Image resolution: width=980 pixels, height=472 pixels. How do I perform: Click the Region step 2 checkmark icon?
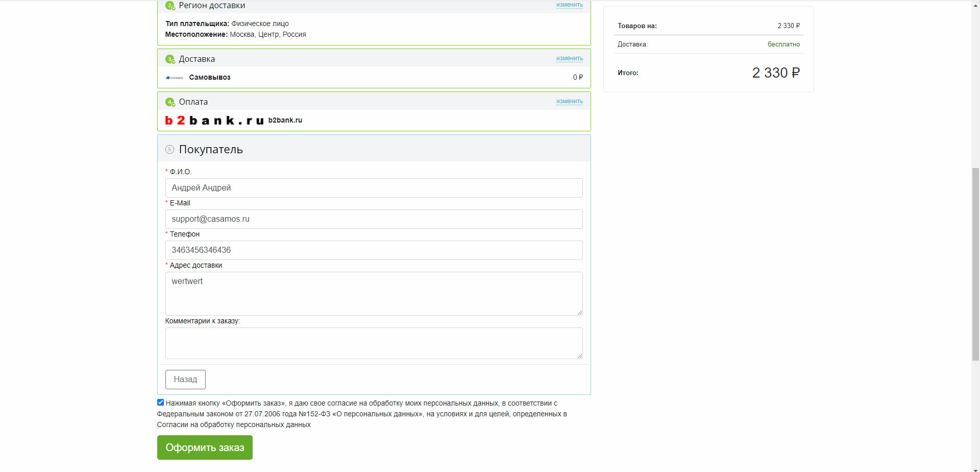click(170, 6)
